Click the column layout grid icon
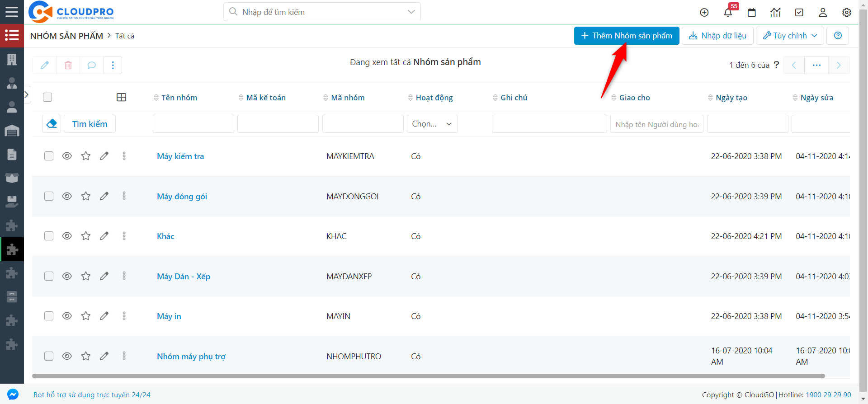868x404 pixels. 121,97
